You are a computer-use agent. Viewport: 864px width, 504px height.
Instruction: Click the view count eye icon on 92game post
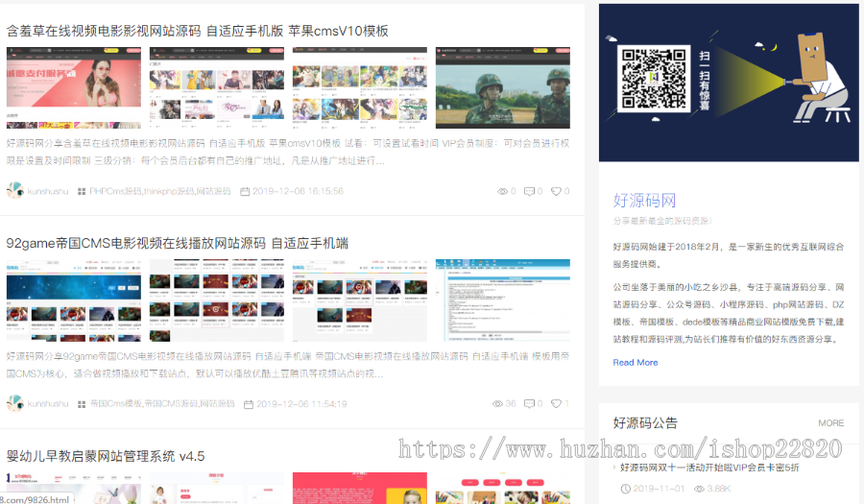click(497, 404)
